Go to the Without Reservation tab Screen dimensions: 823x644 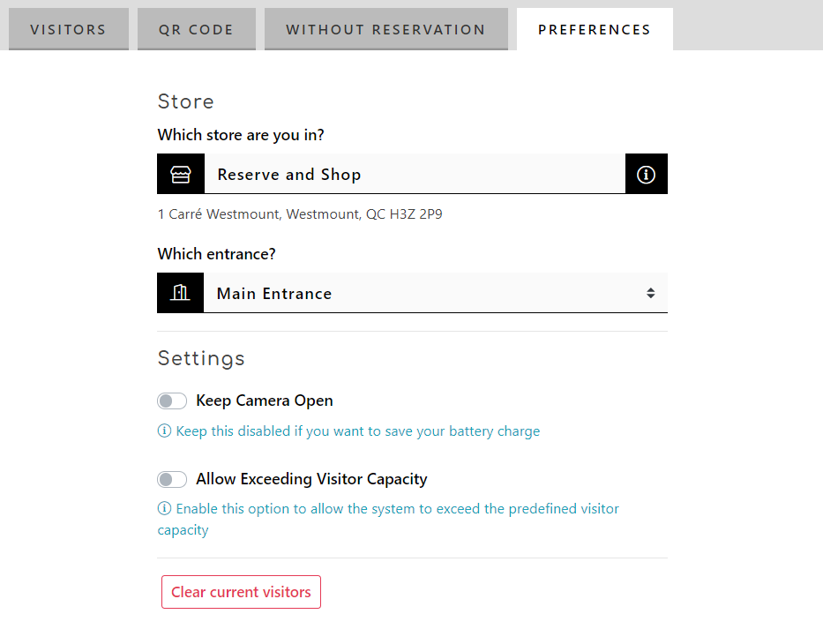point(385,29)
